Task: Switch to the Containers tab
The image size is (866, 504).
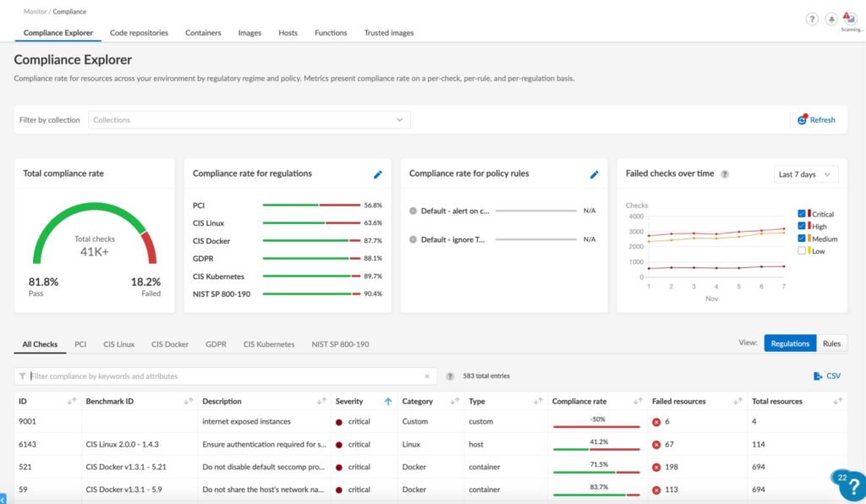Action: 203,33
